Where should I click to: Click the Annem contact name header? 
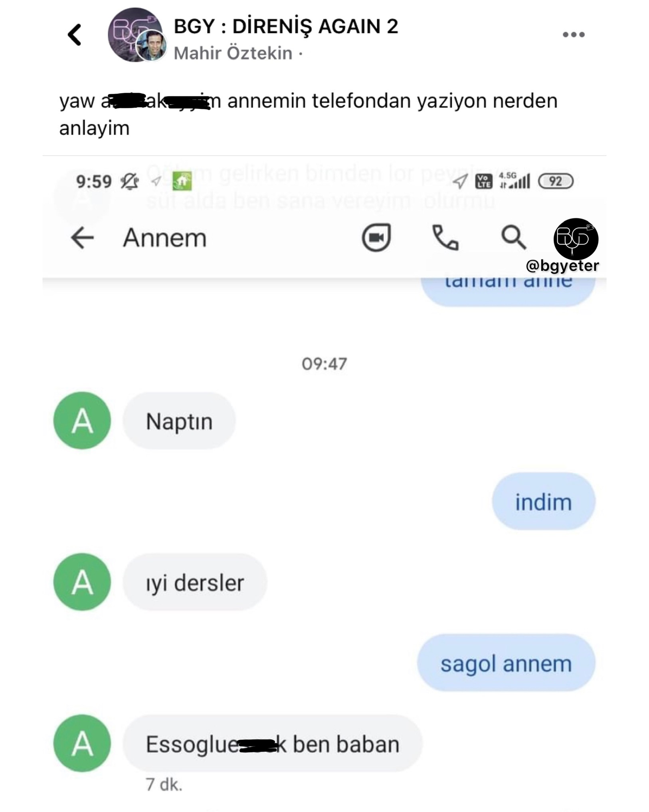[x=164, y=238]
